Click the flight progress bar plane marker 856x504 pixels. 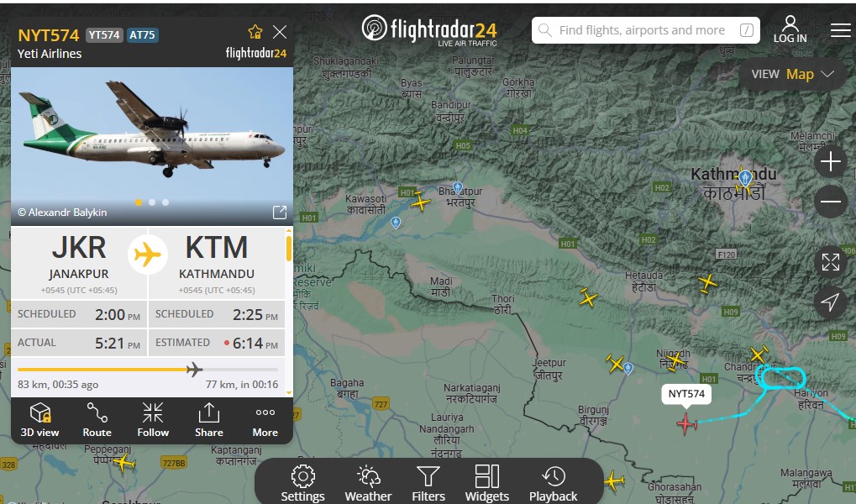click(194, 370)
